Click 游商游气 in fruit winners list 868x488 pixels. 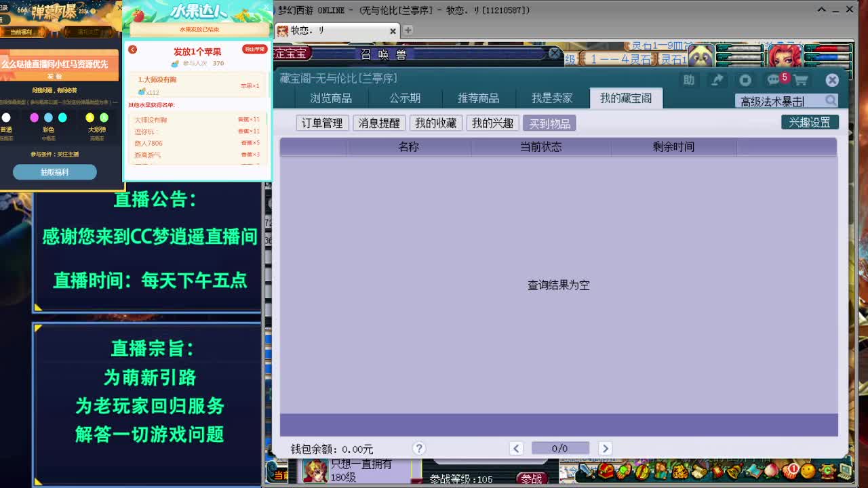click(x=148, y=155)
